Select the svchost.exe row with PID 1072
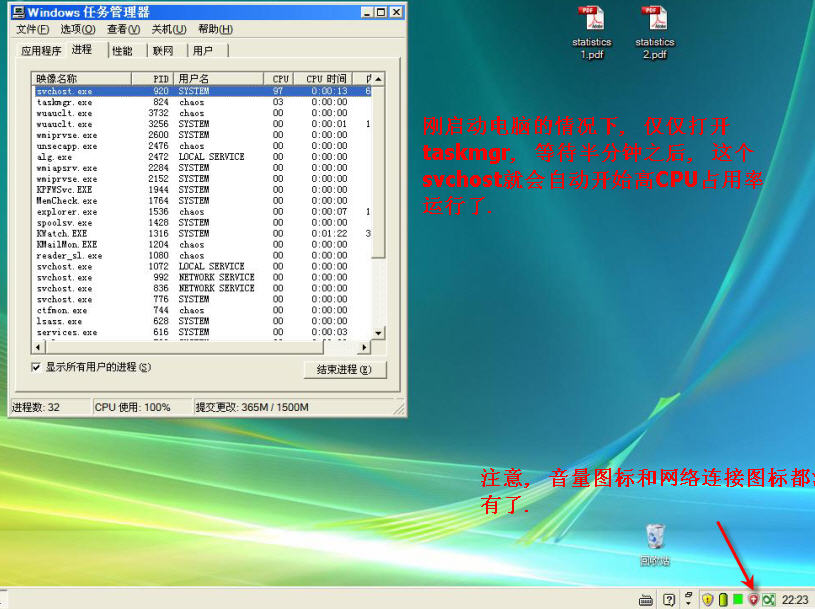This screenshot has height=609, width=815. (202, 267)
